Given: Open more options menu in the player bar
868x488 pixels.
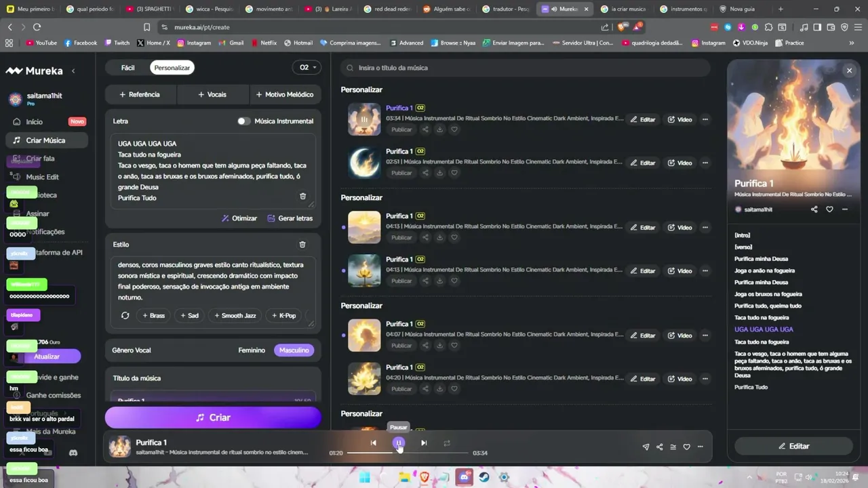Looking at the screenshot, I should tap(700, 447).
